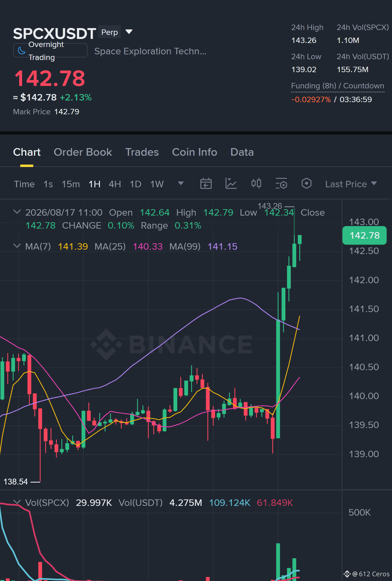Collapse the OHLC candle info row
The height and width of the screenshot is (581, 392).
(17, 212)
